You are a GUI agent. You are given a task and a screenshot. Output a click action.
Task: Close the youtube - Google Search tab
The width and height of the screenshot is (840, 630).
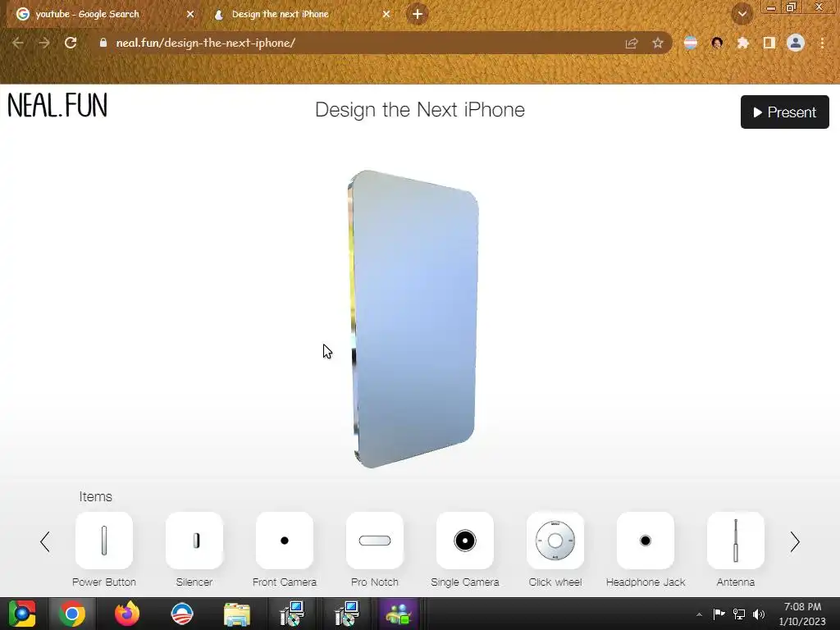point(190,15)
